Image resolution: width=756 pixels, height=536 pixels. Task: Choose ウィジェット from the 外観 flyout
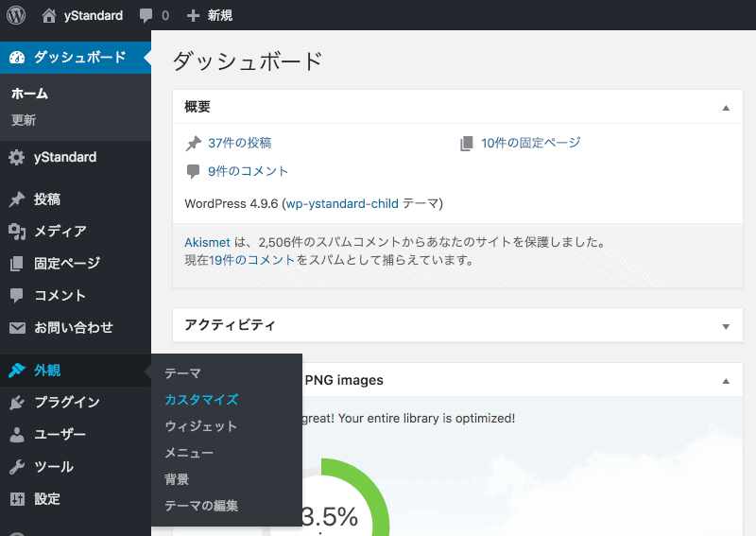tap(201, 426)
